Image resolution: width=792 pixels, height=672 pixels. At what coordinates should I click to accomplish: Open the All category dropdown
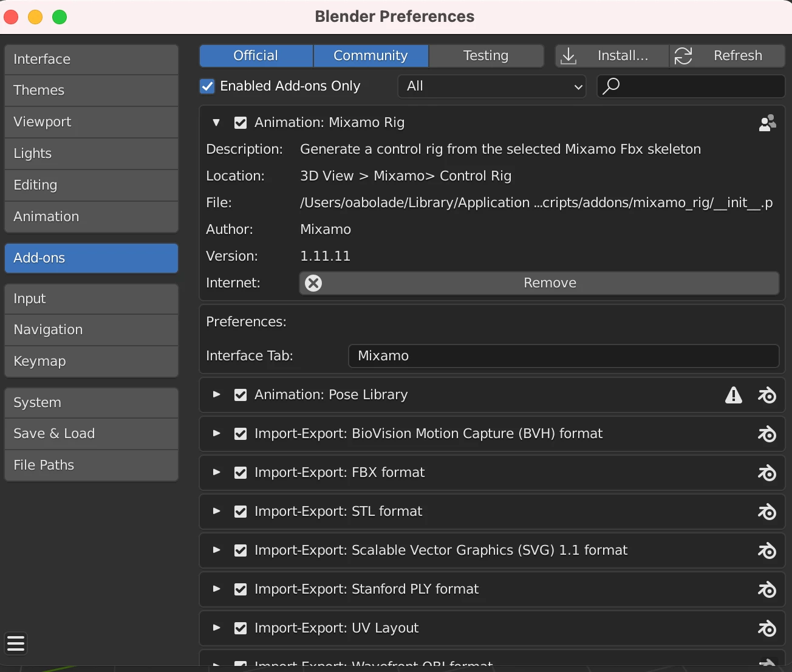click(x=492, y=86)
